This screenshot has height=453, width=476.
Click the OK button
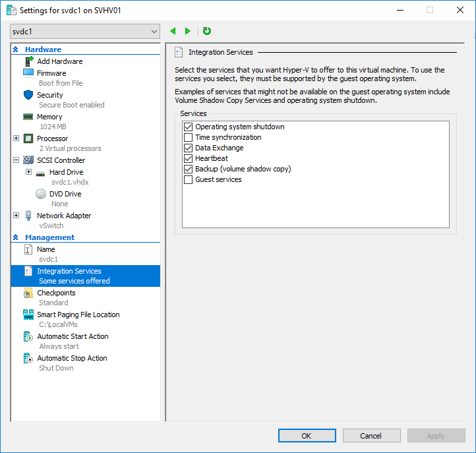(307, 436)
